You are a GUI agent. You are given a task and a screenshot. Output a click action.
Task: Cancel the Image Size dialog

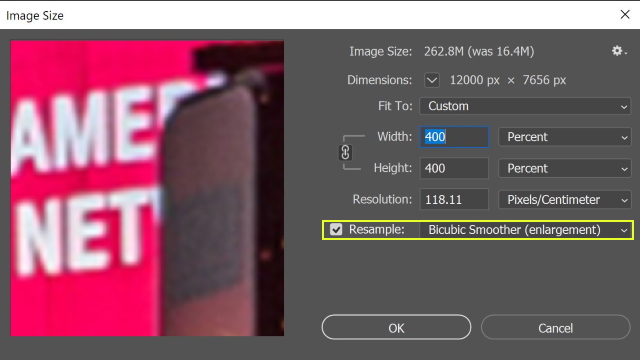point(556,327)
